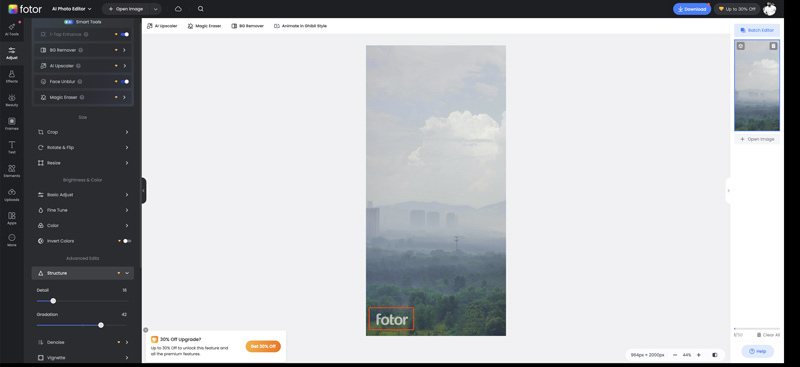Select the landscape thumbnail in right panel
This screenshot has height=367, width=800.
click(757, 85)
